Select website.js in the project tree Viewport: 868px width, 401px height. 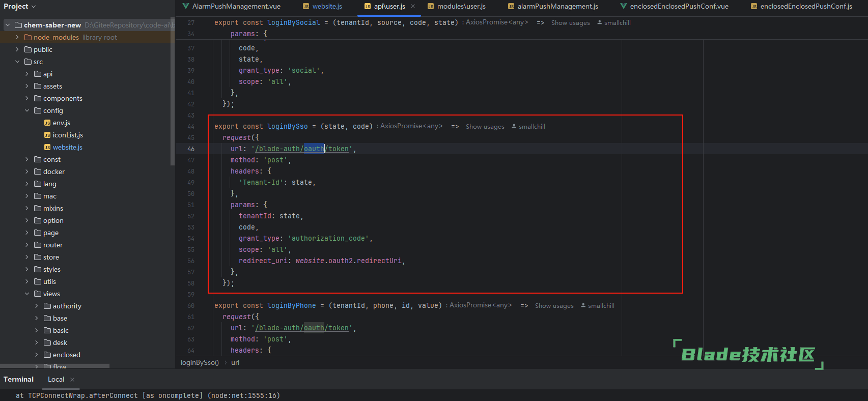(67, 147)
